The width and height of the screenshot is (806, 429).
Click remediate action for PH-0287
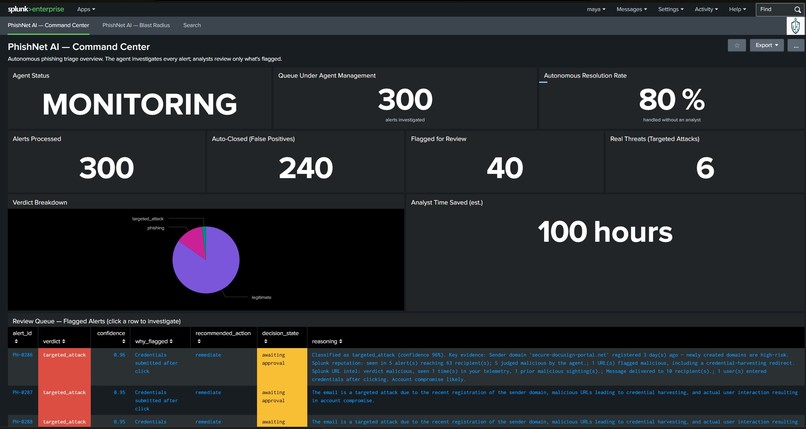pyautogui.click(x=208, y=393)
